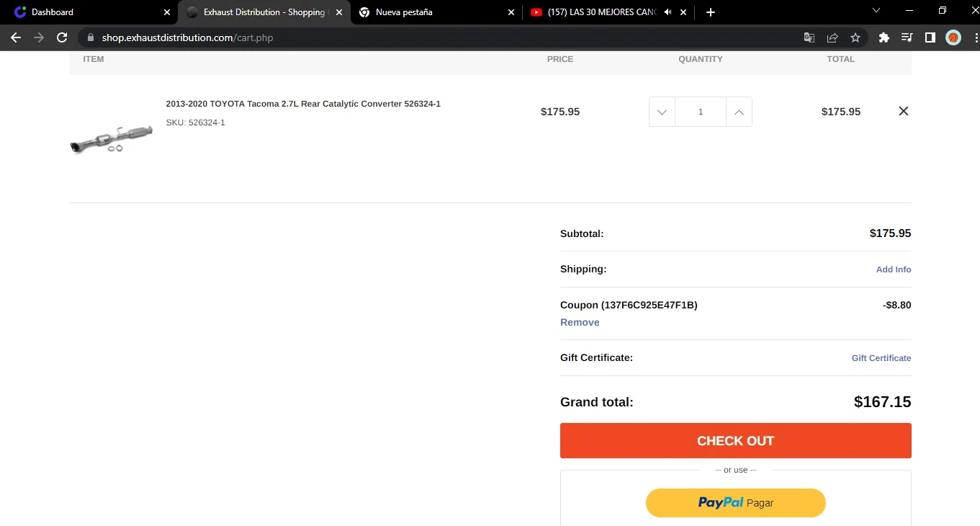Restore down the browser window
Image resolution: width=980 pixels, height=526 pixels.
click(942, 11)
